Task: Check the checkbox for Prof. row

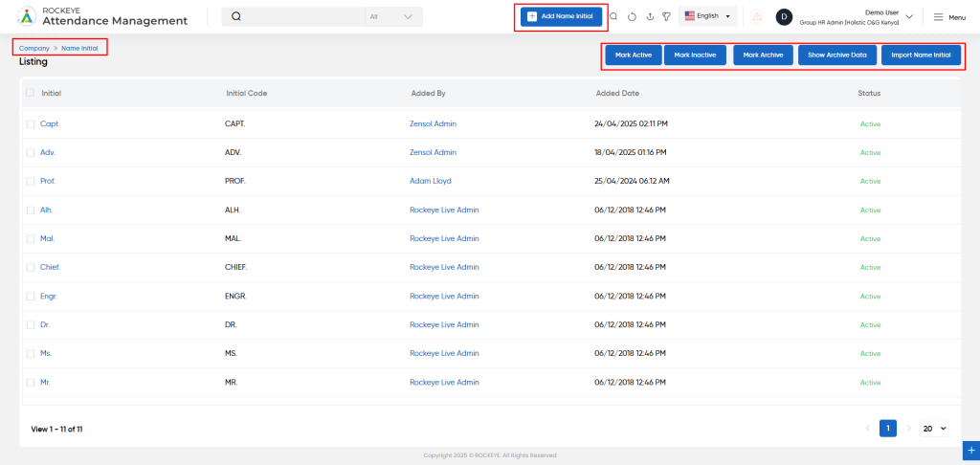Action: [x=31, y=181]
